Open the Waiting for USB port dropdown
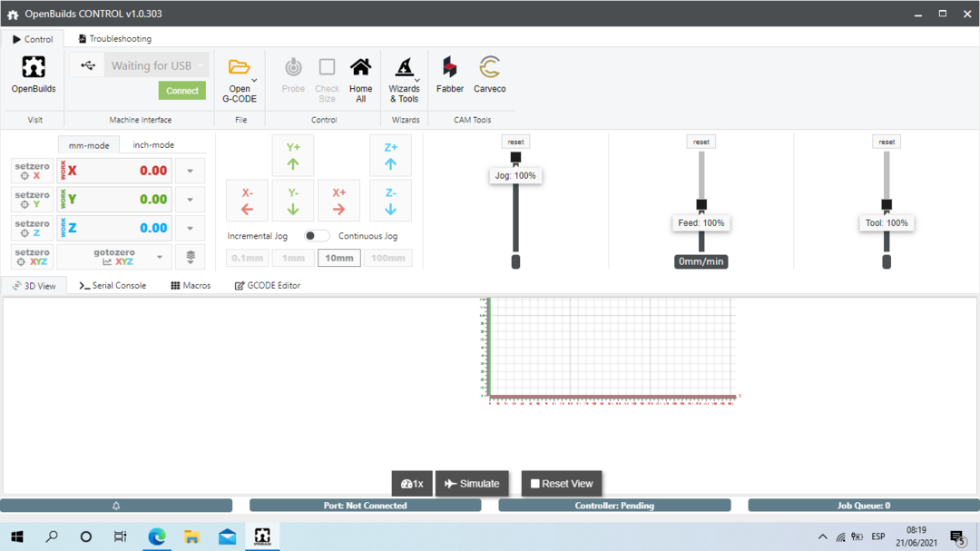 (x=201, y=65)
